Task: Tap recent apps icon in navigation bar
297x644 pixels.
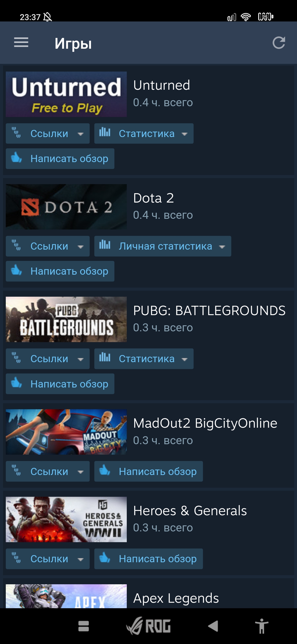Action: [x=84, y=626]
